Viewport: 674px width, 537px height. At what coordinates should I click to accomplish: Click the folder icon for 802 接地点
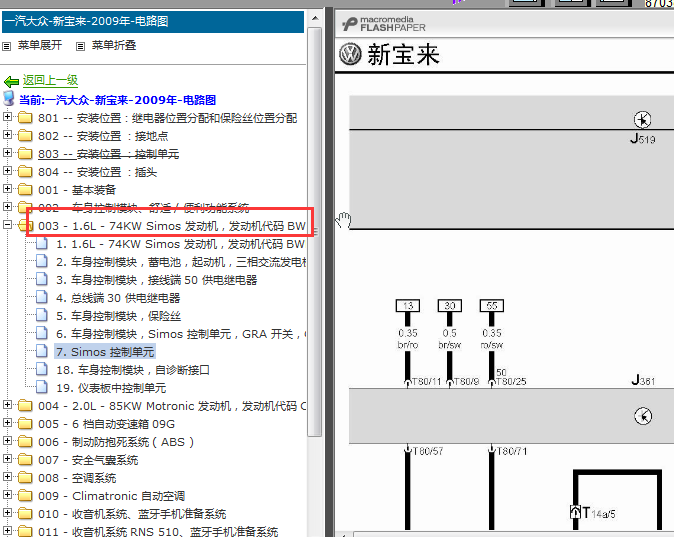[25, 135]
